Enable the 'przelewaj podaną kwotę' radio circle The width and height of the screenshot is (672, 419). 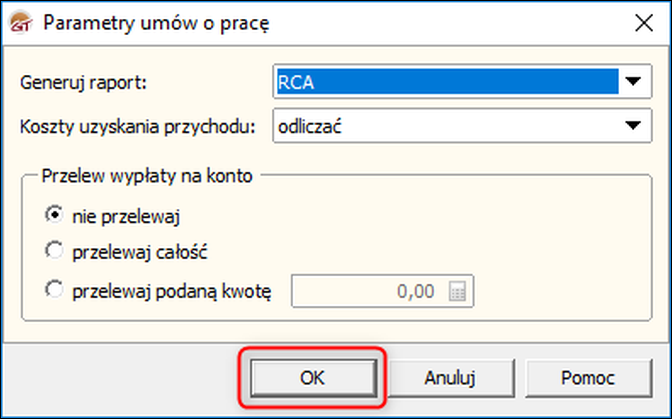54,292
